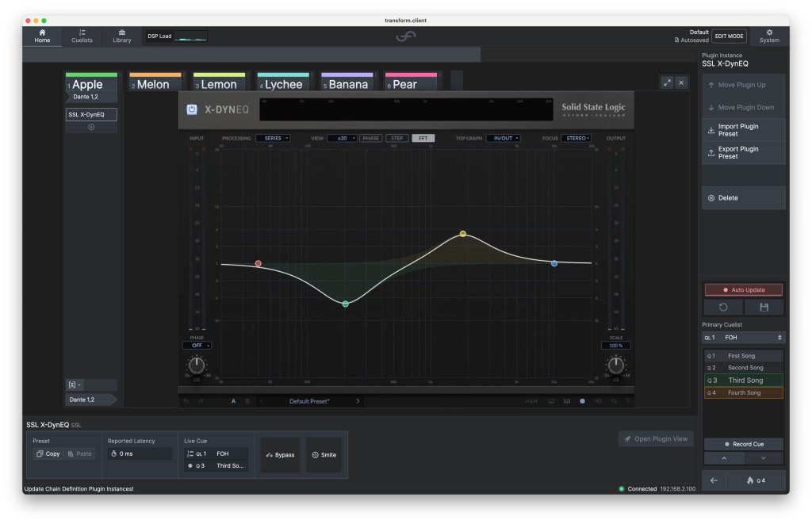
Task: Select the Melon channel strip
Action: click(155, 83)
